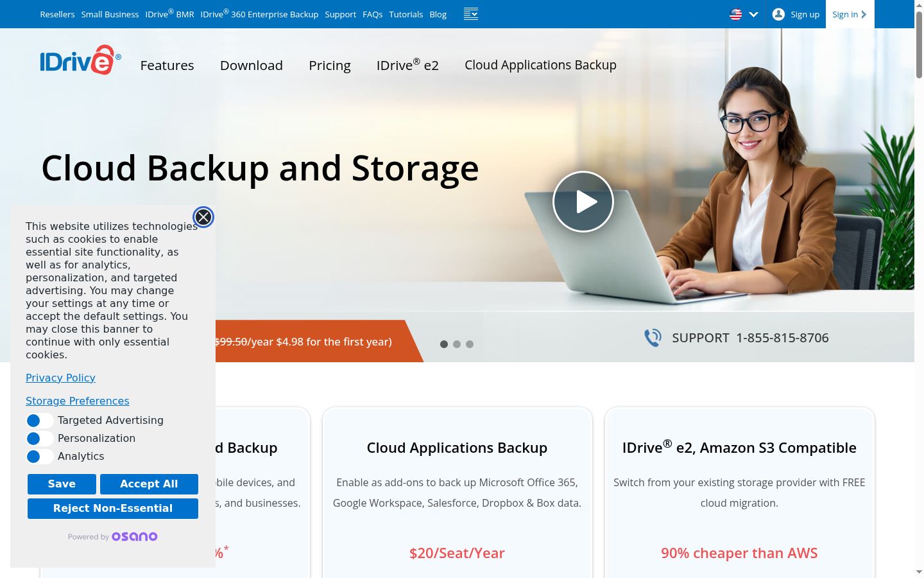Click the Sign in button
The height and width of the screenshot is (578, 924).
coord(850,14)
